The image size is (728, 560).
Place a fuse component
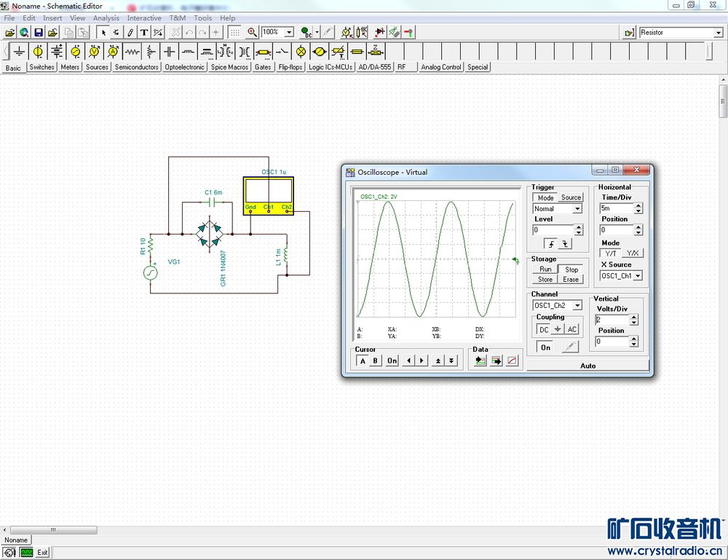(x=357, y=52)
